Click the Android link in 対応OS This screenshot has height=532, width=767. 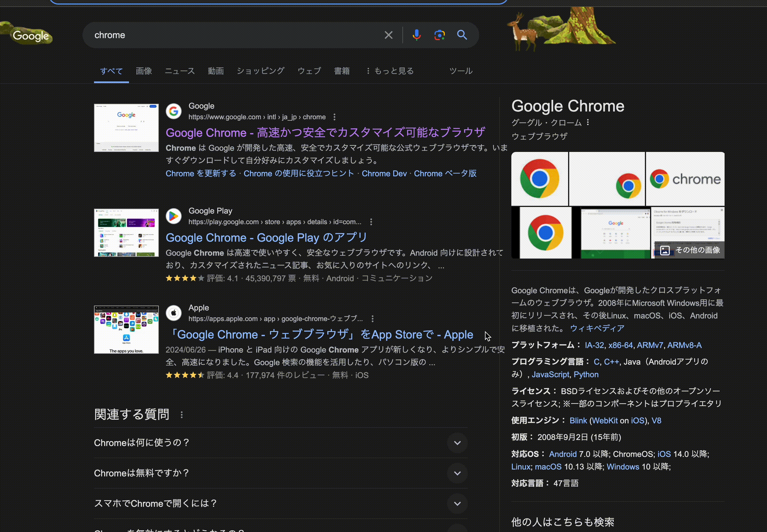[563, 454]
